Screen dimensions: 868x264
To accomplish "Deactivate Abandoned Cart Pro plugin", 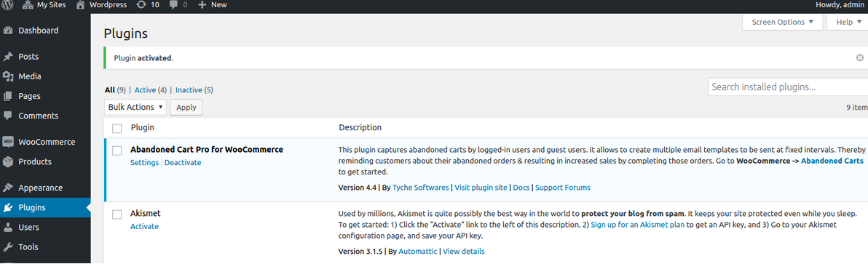I will click(183, 163).
